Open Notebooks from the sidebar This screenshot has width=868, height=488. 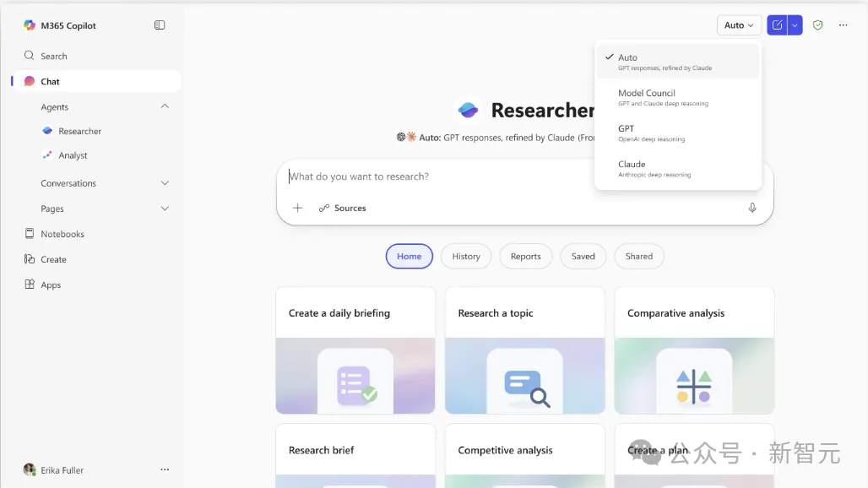point(62,234)
